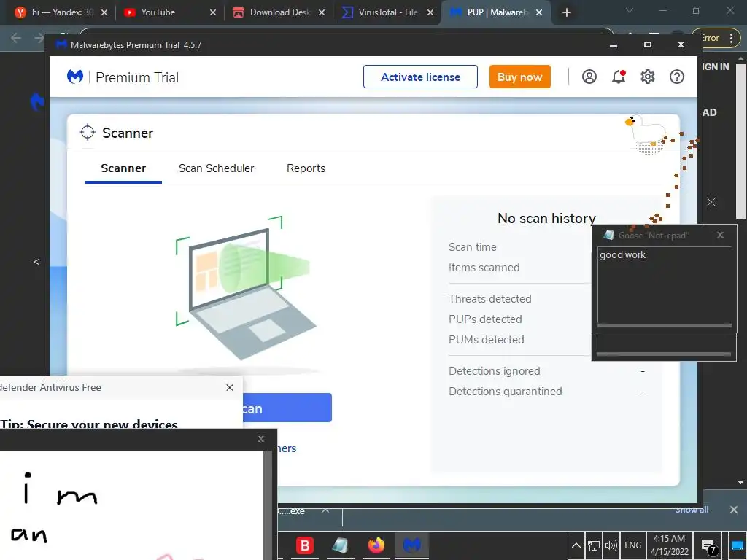Close the browser downloads bar
Viewport: 747px width, 560px height.
pyautogui.click(x=734, y=510)
